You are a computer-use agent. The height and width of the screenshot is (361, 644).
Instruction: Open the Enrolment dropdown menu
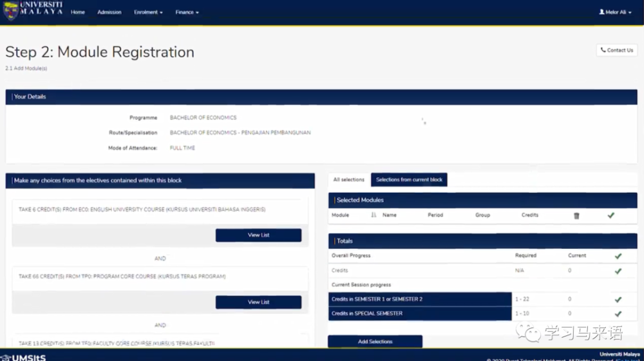point(148,12)
